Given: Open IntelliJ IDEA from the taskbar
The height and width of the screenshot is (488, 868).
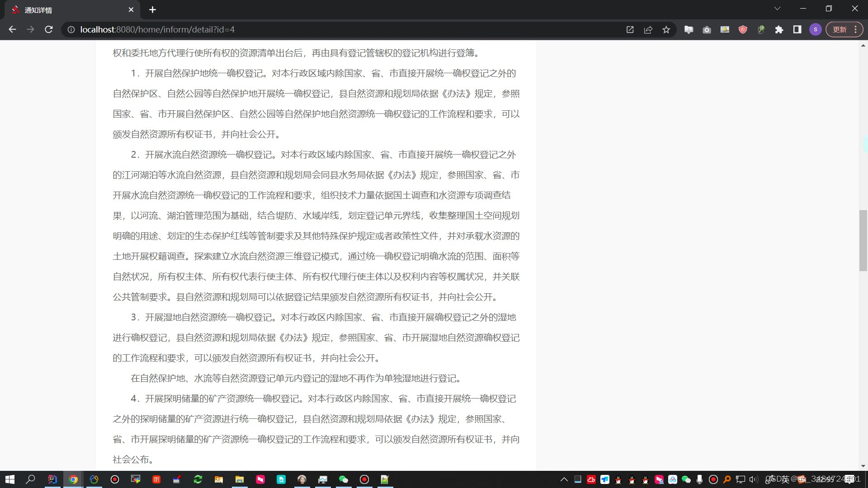Looking at the screenshot, I should pyautogui.click(x=52, y=479).
